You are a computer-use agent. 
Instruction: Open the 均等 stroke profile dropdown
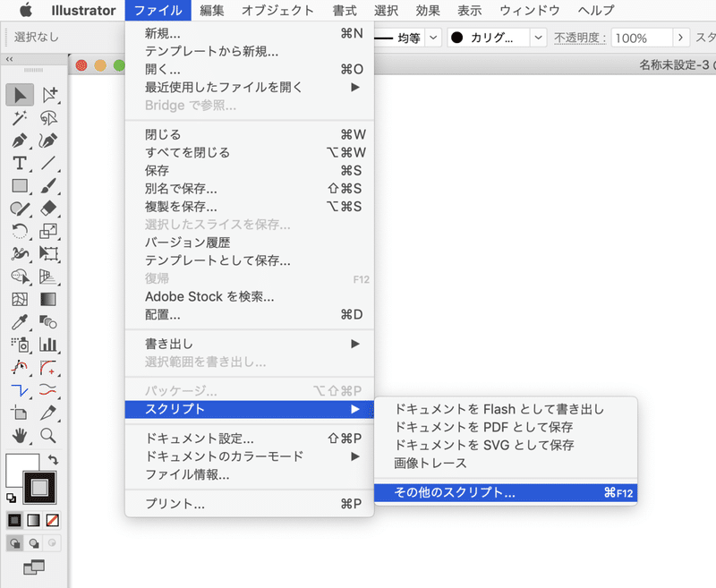coord(433,38)
